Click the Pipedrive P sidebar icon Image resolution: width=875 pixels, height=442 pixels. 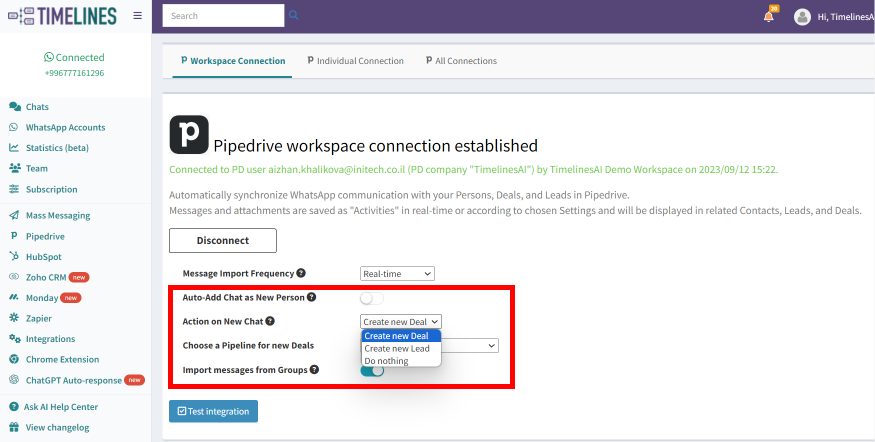coord(14,236)
